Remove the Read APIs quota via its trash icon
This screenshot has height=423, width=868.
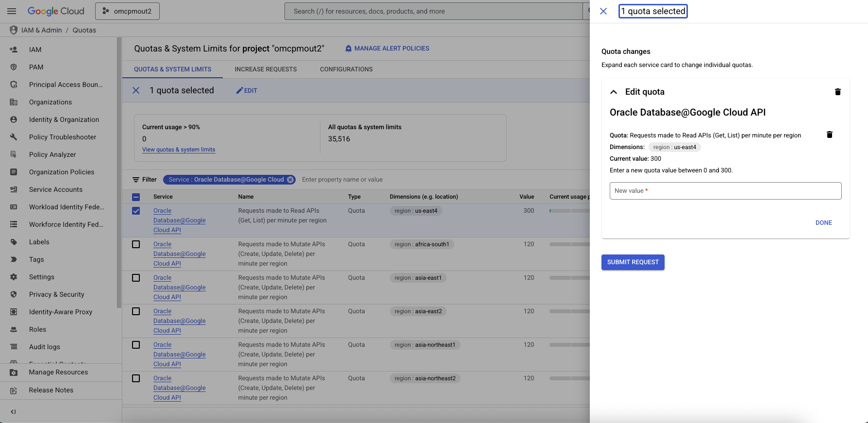(829, 135)
